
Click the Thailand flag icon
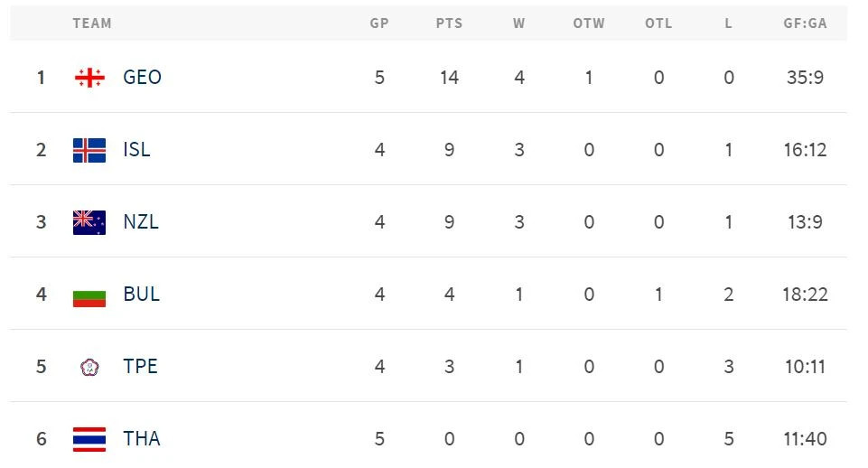point(89,439)
